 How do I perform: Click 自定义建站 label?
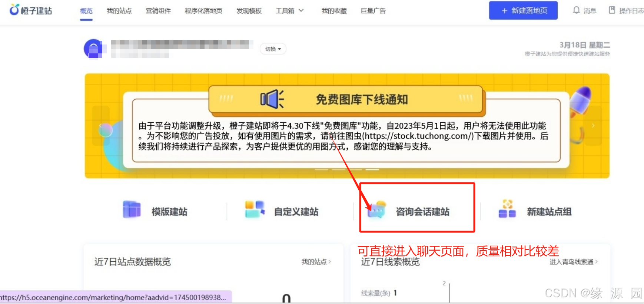296,212
